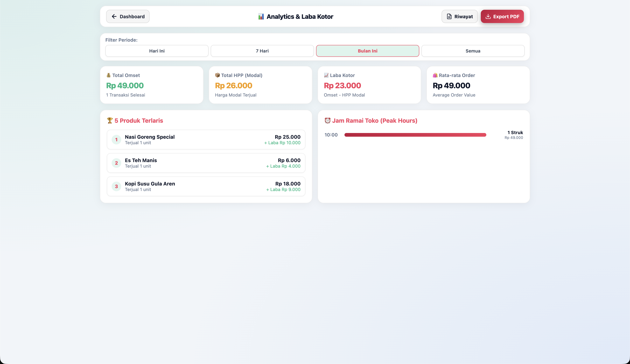Click the Total HPP value Rp 26.000

[x=234, y=85]
